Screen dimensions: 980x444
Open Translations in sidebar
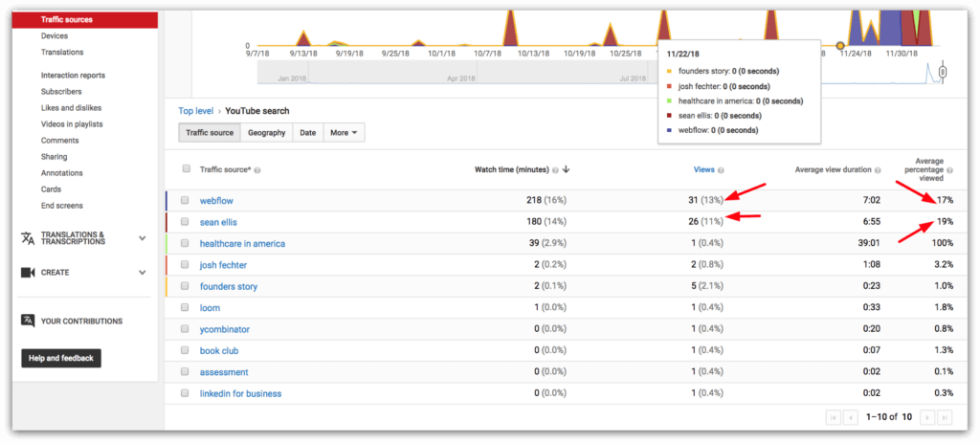tap(62, 53)
